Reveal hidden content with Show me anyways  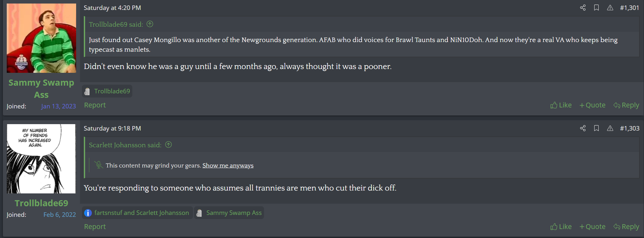click(228, 166)
